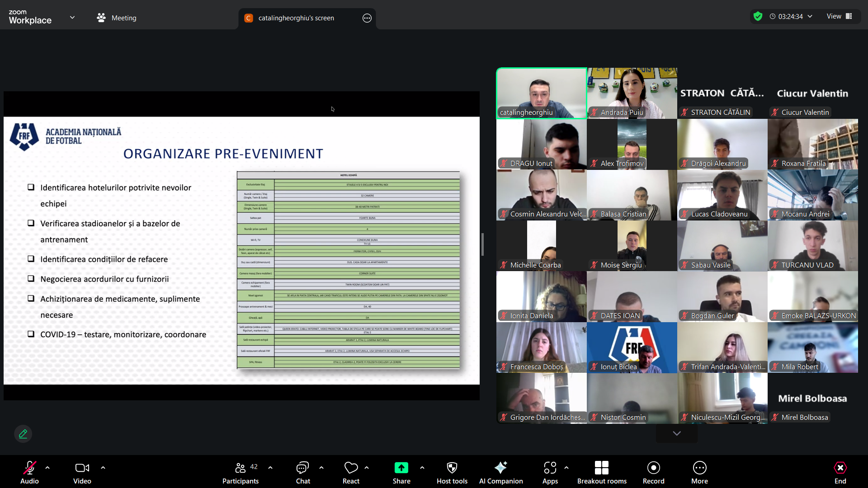Open the Meeting tab

click(117, 18)
